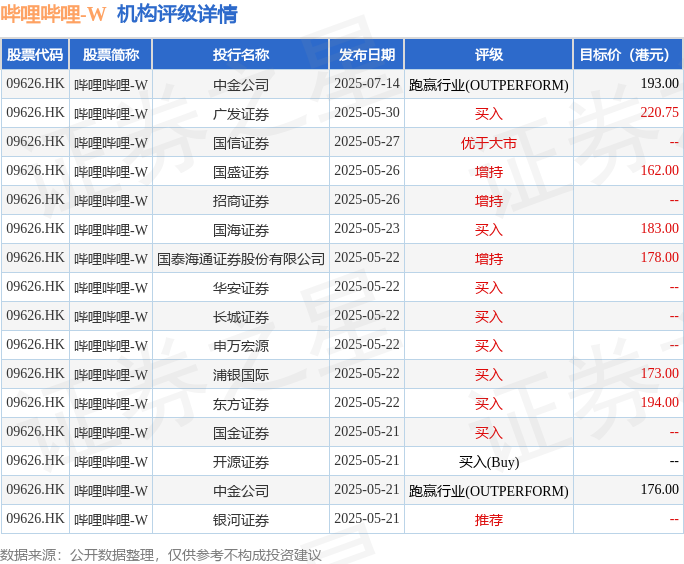Click 买入 rating in 广发证券 row
The image size is (684, 564).
click(489, 114)
